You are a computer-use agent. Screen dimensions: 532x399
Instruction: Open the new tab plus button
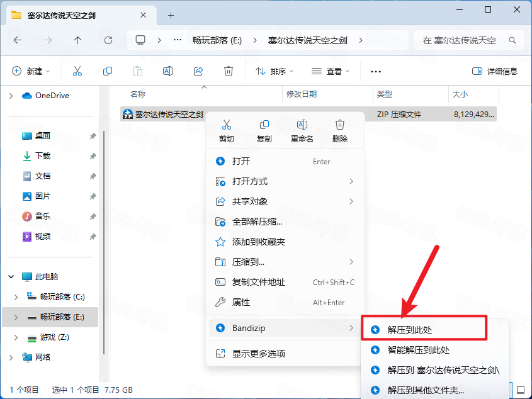click(x=171, y=16)
